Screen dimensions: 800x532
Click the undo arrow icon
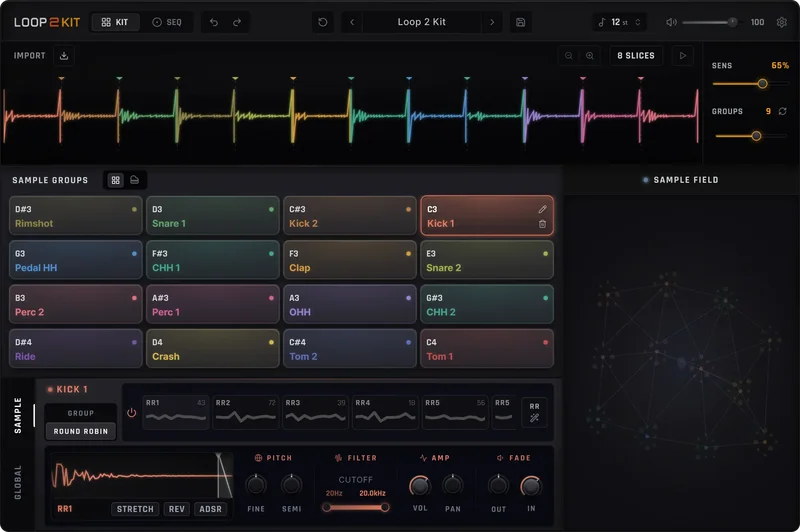tap(214, 22)
